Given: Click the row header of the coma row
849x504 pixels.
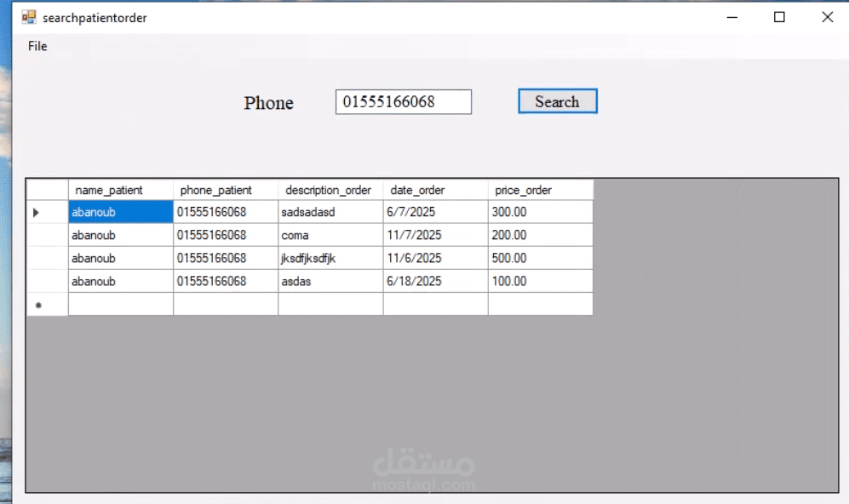Looking at the screenshot, I should click(48, 235).
